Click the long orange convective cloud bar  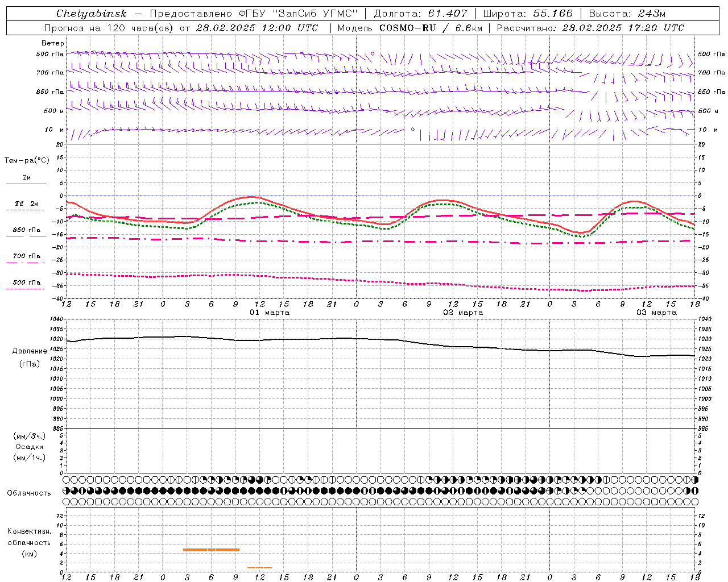click(x=211, y=550)
